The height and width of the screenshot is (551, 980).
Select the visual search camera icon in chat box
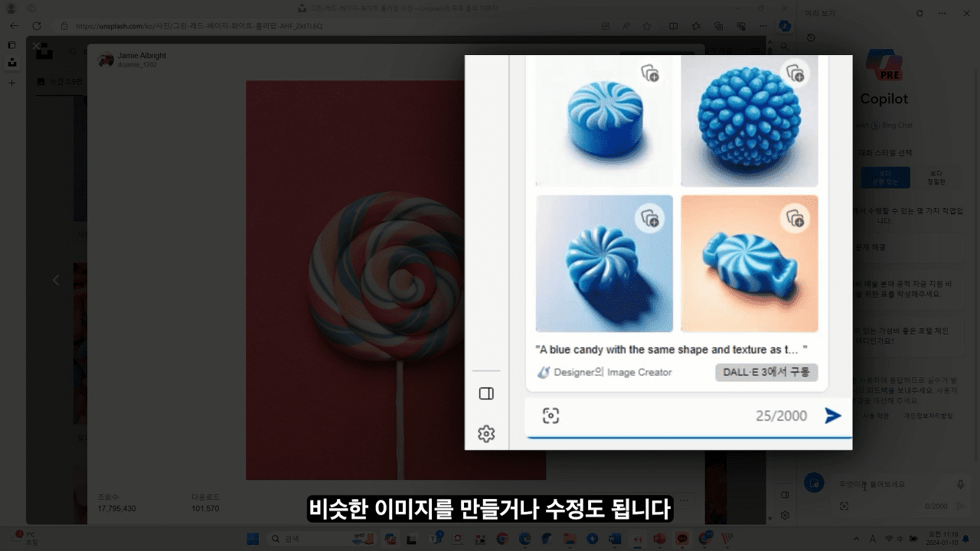point(550,415)
